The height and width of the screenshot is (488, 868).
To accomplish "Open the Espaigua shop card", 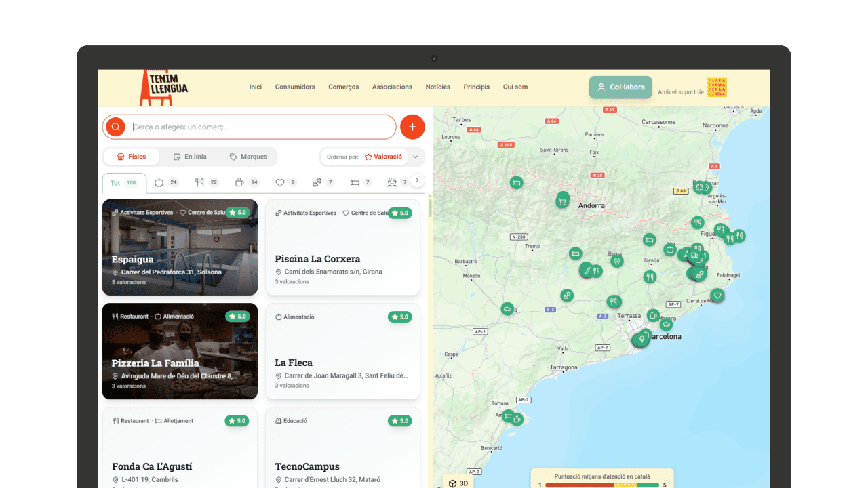I will pos(180,247).
